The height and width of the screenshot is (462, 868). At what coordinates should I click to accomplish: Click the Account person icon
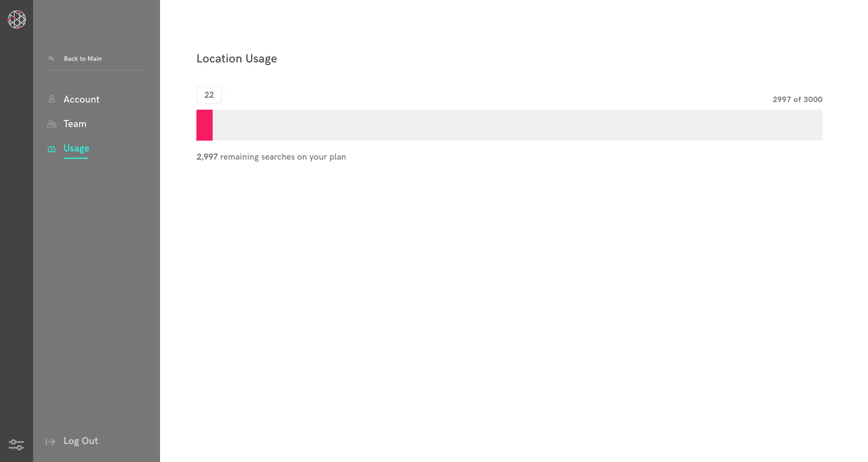point(52,99)
